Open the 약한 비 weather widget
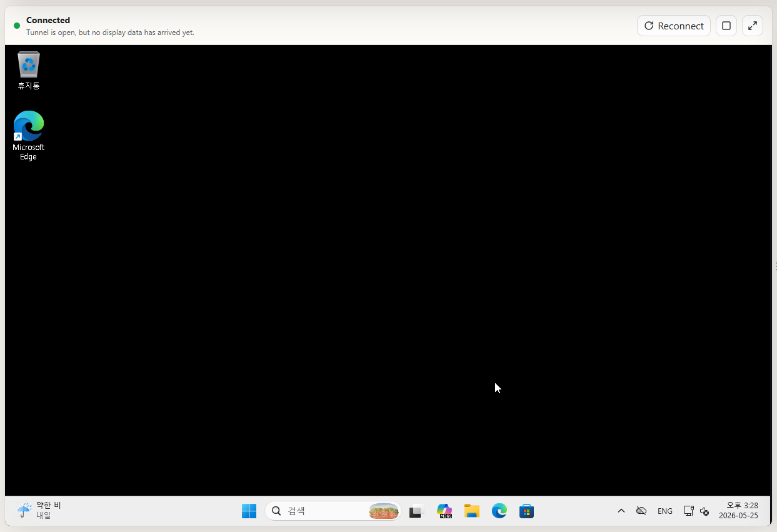 (x=40, y=510)
